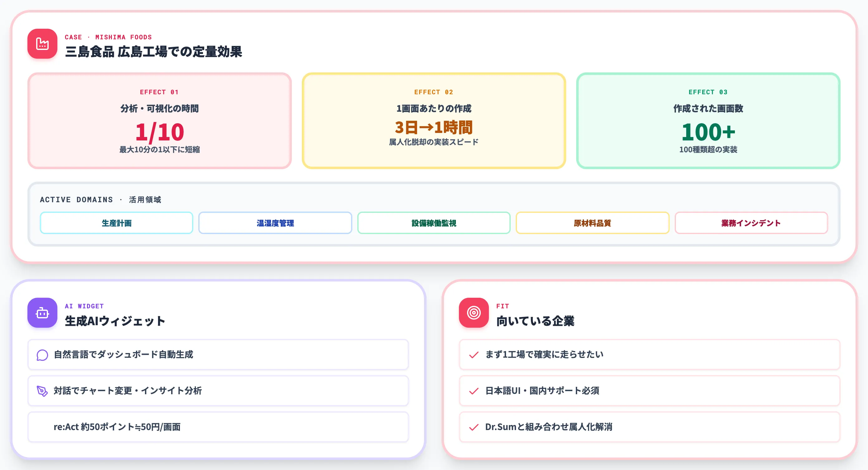Click the 自然言語でダッシュボード自動生成 row
The height and width of the screenshot is (470, 868).
click(x=218, y=355)
